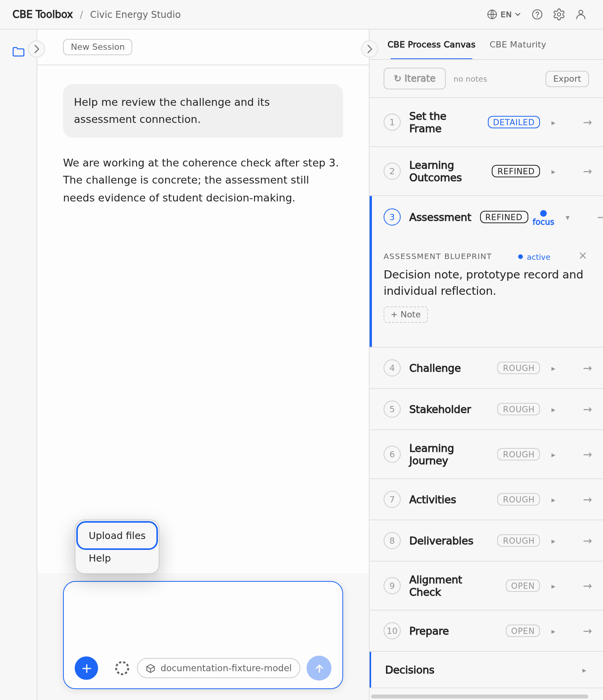The height and width of the screenshot is (700, 603).
Task: Click the DETAILED status badge
Action: click(x=514, y=122)
